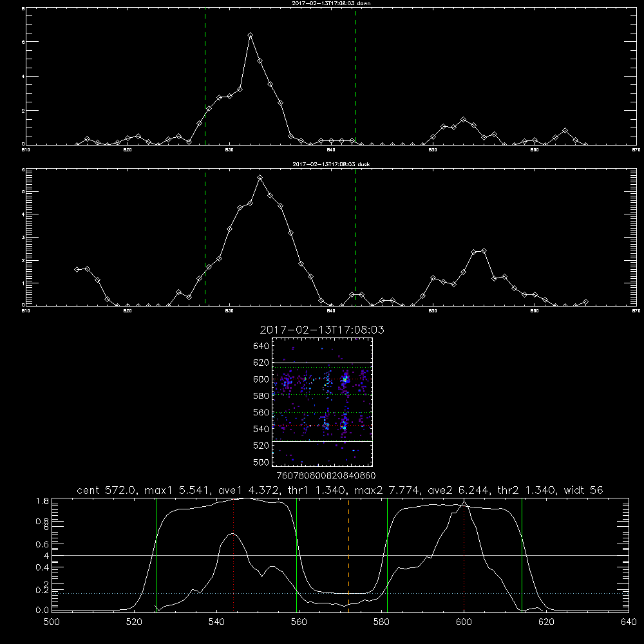Click the bottom plot x-axis label 580

pos(381,622)
